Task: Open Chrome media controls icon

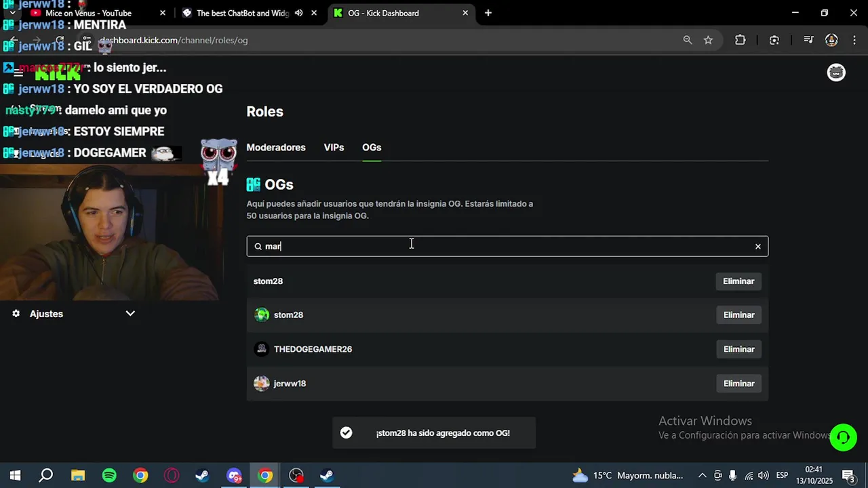Action: pos(808,40)
